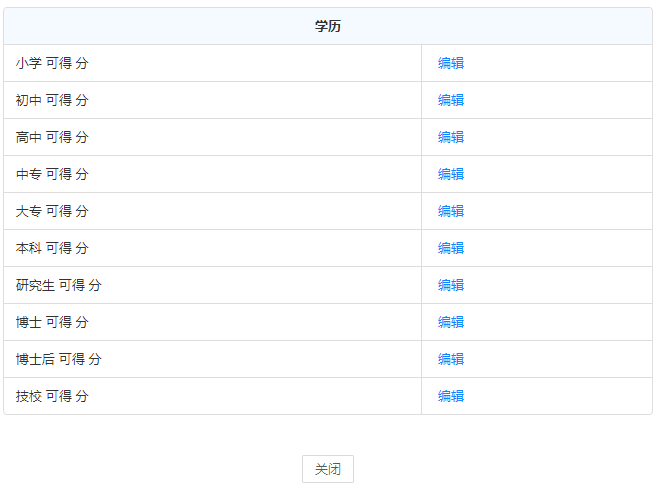This screenshot has width=661, height=496.
Task: Open edit link for 研究生
Action: [x=450, y=285]
